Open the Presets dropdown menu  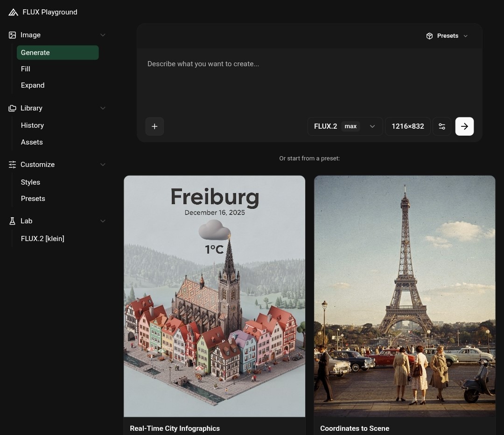447,36
